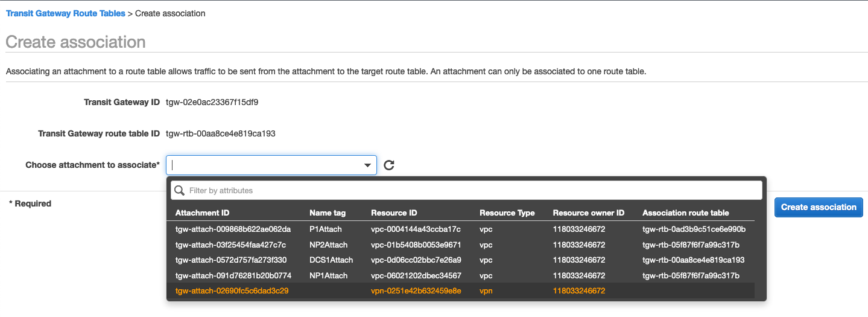Click the Resource ID column header
The height and width of the screenshot is (317, 868).
394,213
